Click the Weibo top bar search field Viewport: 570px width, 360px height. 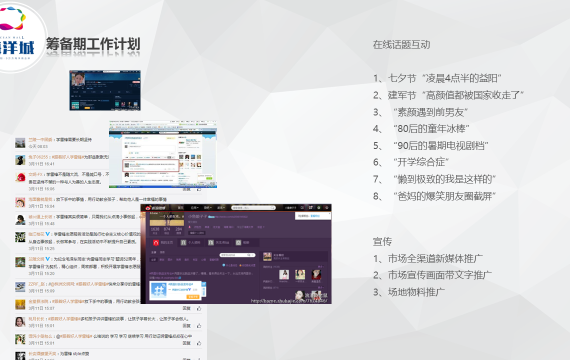click(x=253, y=208)
